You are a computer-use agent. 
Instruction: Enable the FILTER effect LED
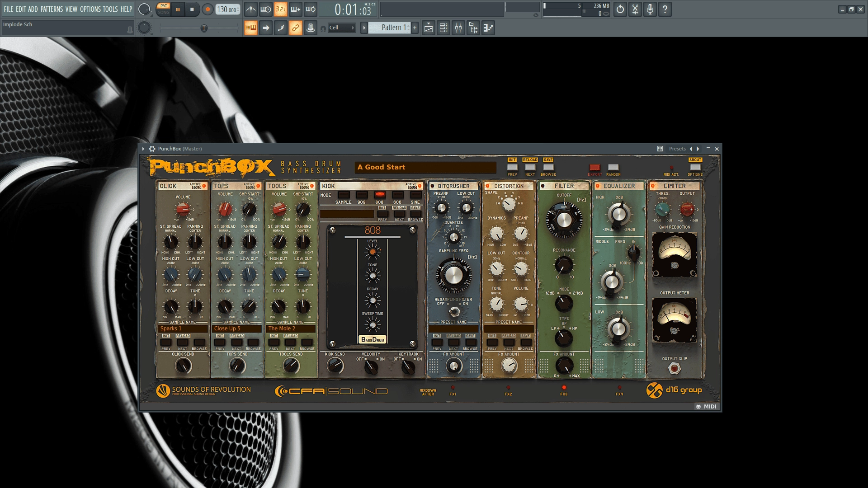click(x=543, y=186)
